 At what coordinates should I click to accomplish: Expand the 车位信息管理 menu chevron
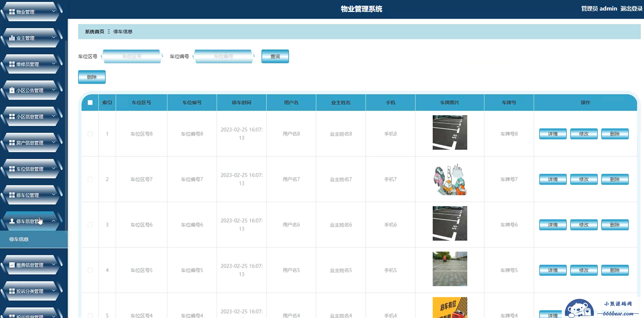tap(54, 168)
